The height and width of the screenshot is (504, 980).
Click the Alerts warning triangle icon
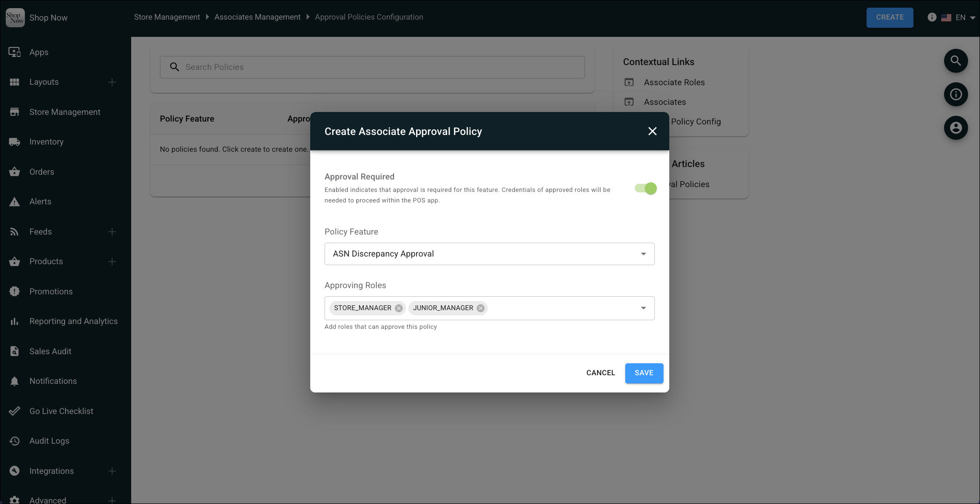[x=15, y=202]
